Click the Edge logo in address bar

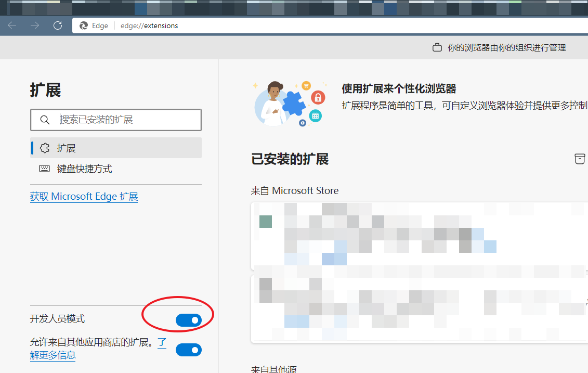pos(84,25)
